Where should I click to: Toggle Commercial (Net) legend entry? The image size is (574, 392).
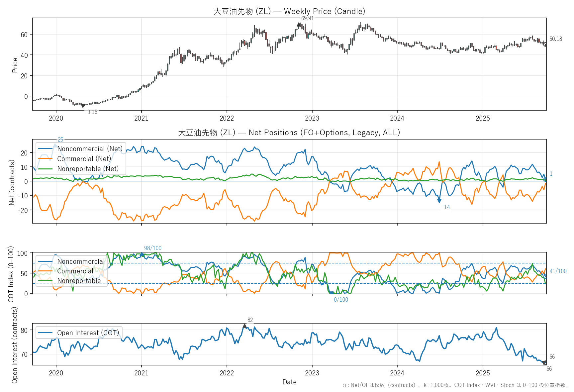click(x=84, y=159)
